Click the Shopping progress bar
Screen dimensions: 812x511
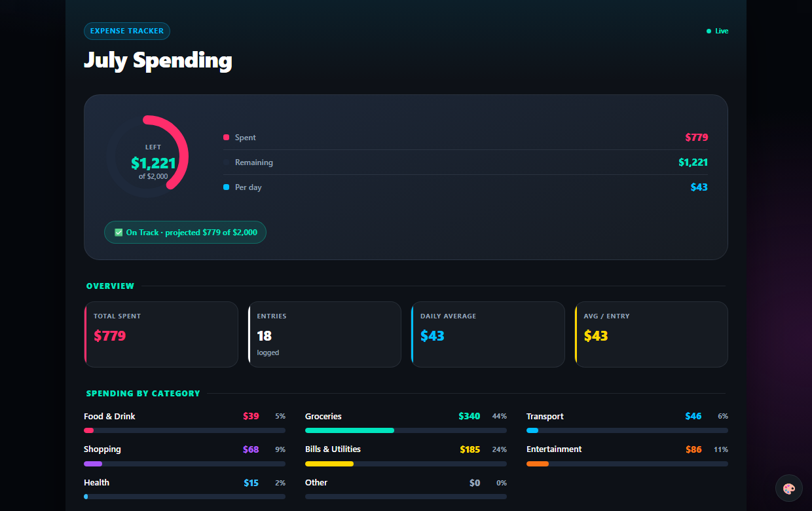pos(185,464)
